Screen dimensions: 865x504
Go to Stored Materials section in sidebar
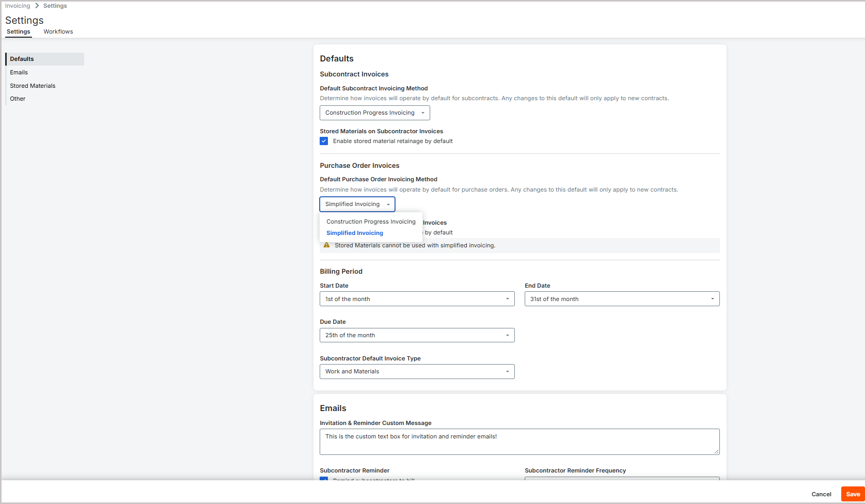pyautogui.click(x=45, y=86)
